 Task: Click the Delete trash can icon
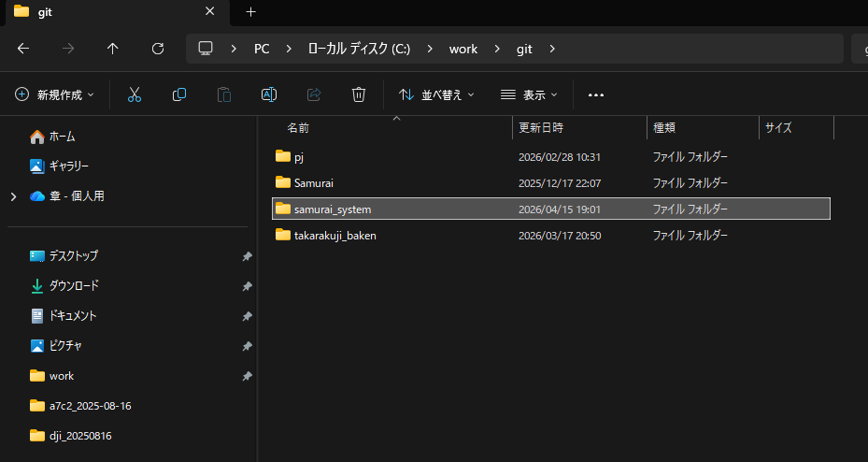coord(359,94)
